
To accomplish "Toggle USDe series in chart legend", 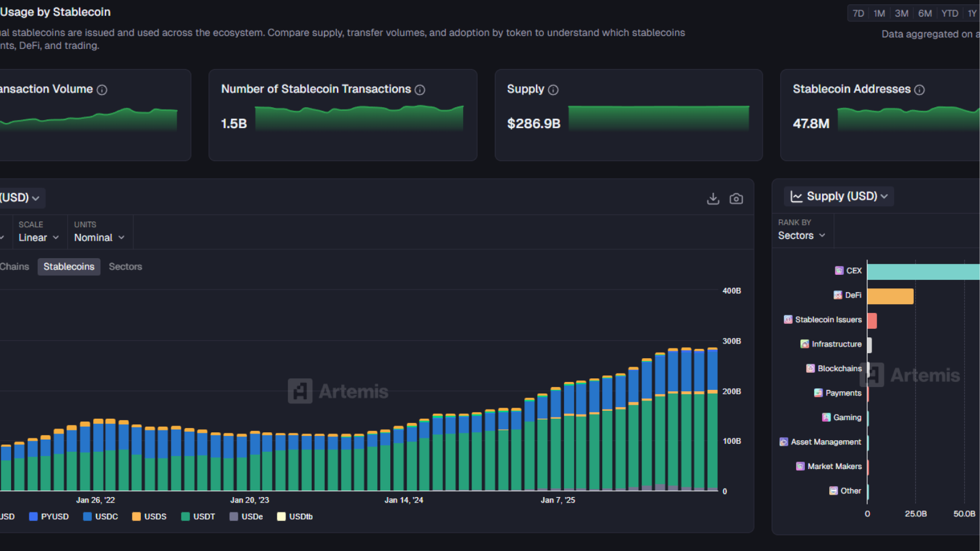I will pyautogui.click(x=246, y=517).
